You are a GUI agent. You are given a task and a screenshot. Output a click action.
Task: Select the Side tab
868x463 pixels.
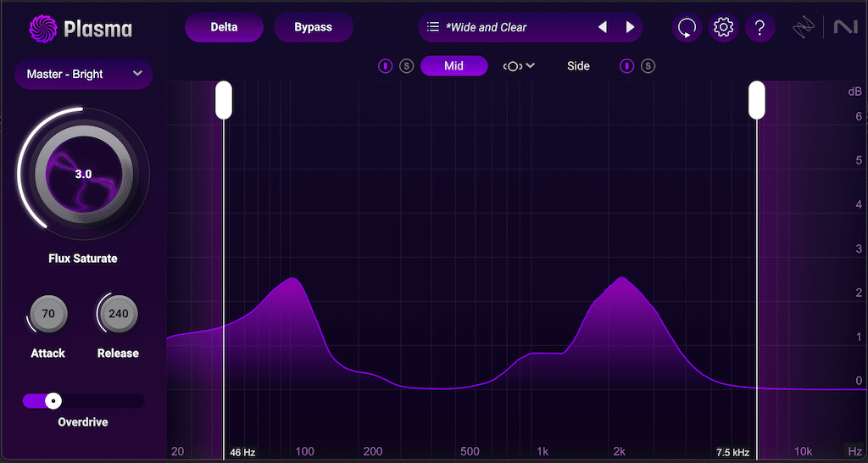[x=578, y=66]
